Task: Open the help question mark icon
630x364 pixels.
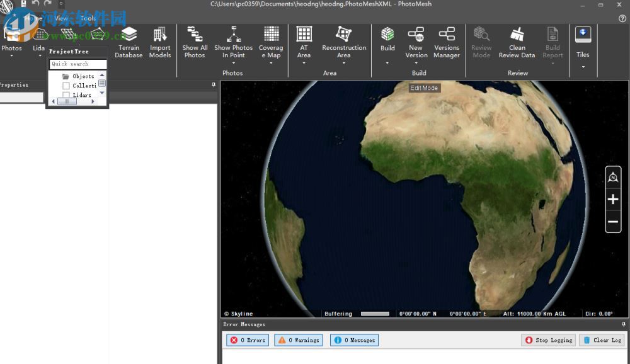Action: (622, 18)
